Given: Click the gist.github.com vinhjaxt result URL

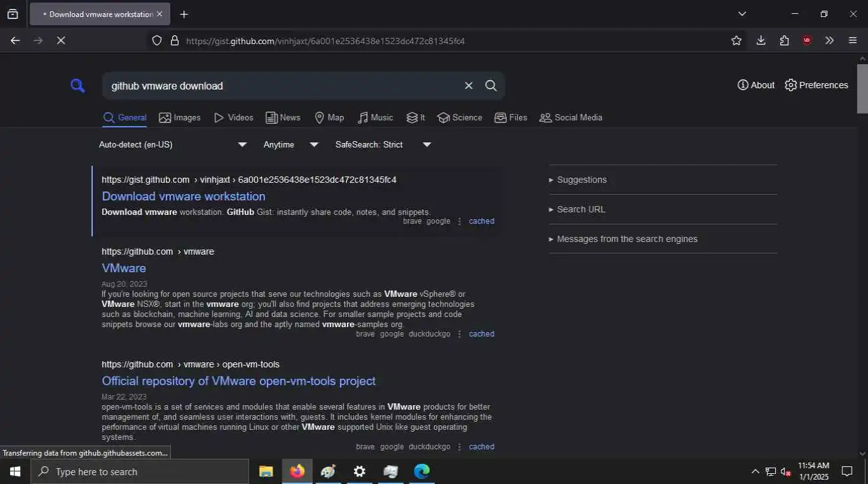Looking at the screenshot, I should (x=249, y=180).
